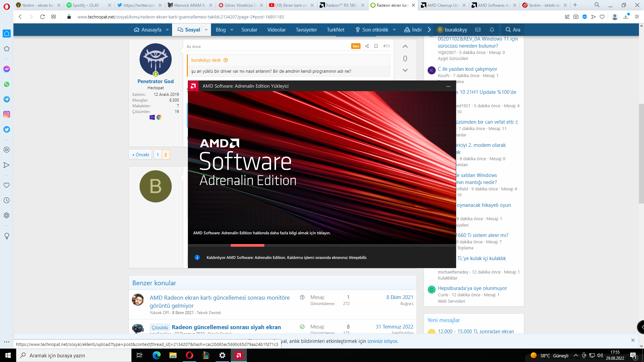644x362 pixels.
Task: Open the inbox envelope icon
Action: [x=478, y=29]
